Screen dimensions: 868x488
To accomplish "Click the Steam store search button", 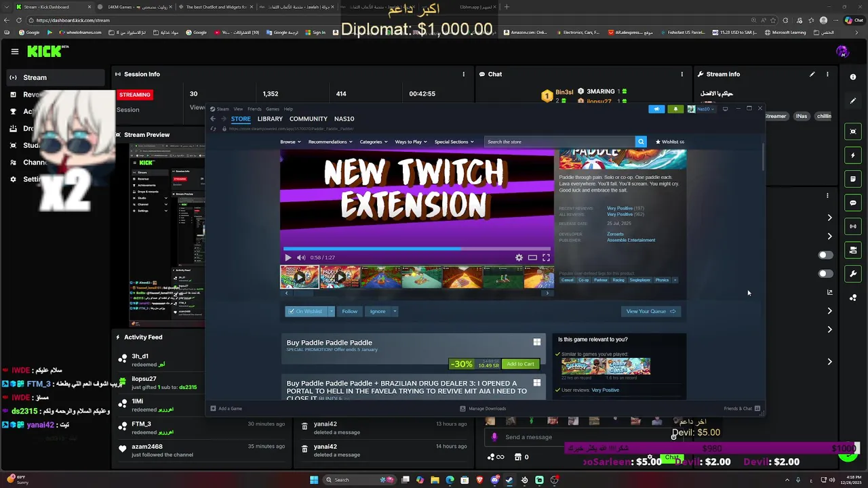I will 641,142.
